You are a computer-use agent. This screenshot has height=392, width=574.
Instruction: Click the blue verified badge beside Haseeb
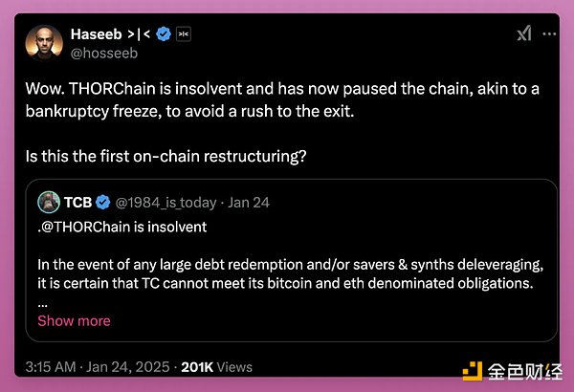pos(164,34)
